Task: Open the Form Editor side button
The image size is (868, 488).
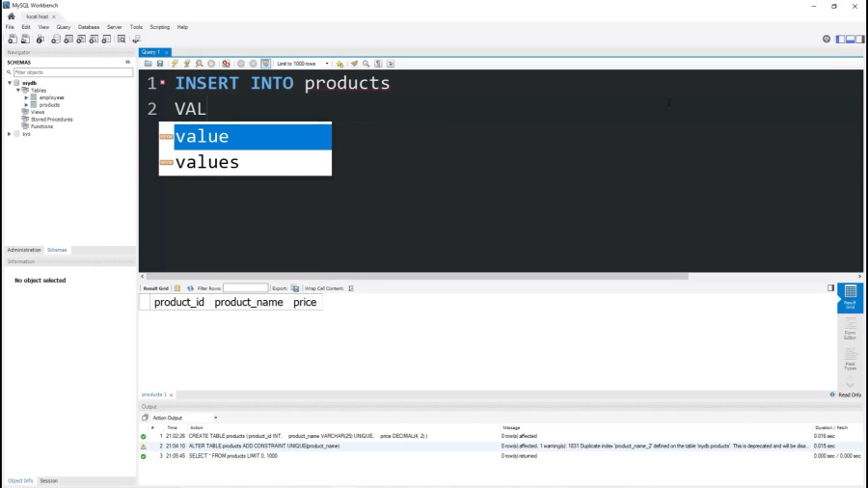Action: (x=851, y=329)
